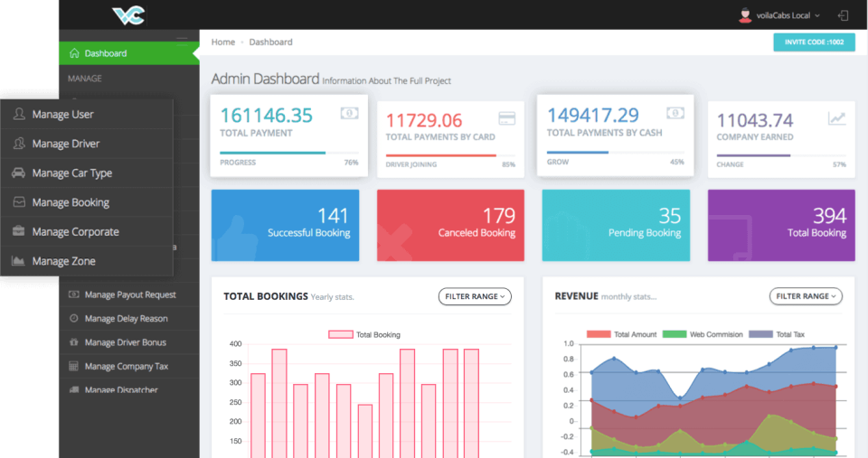The height and width of the screenshot is (458, 868).
Task: Click the Dashboard breadcrumb
Action: (x=270, y=42)
